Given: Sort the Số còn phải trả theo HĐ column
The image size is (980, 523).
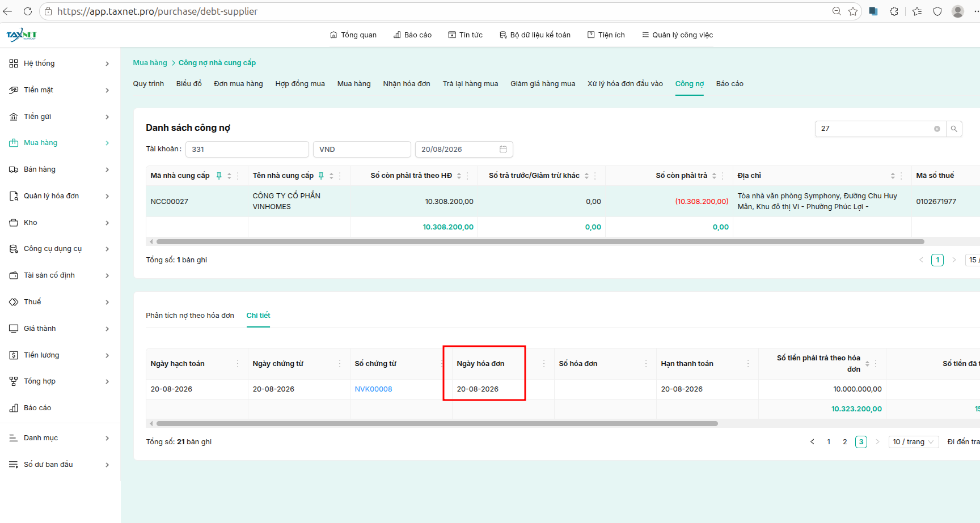Looking at the screenshot, I should pos(459,176).
